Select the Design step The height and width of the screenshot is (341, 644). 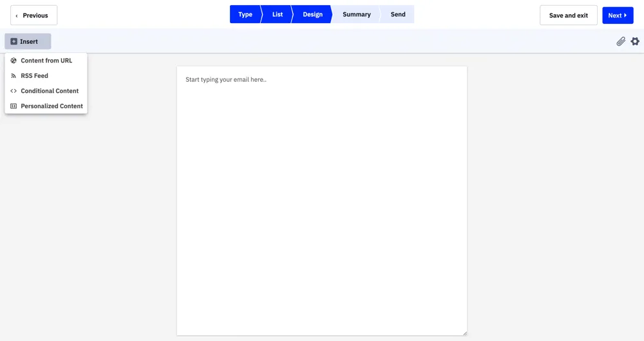[x=312, y=14]
